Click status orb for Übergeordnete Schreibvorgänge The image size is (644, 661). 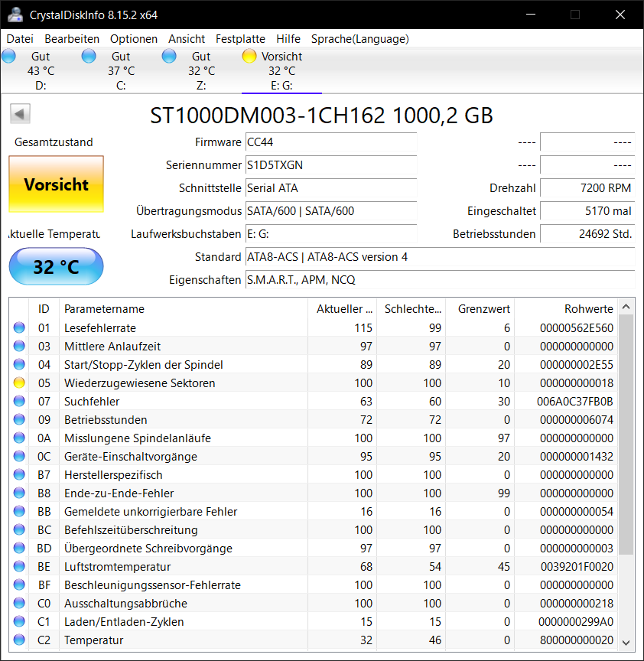(19, 548)
